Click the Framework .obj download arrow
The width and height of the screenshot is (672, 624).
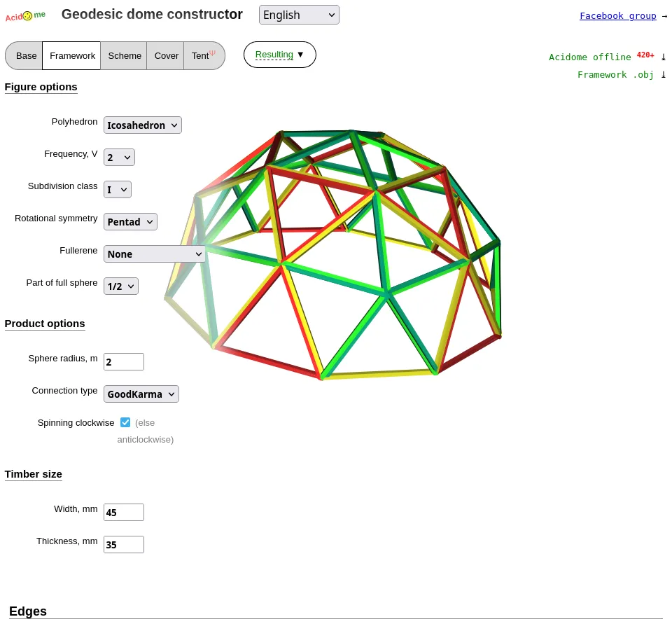[664, 74]
